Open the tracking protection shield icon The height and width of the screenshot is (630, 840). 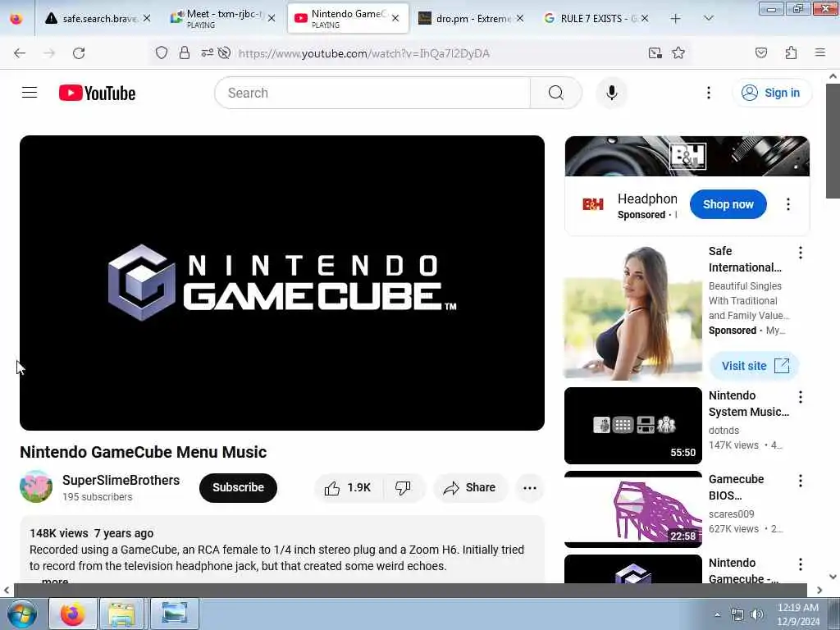click(x=162, y=52)
